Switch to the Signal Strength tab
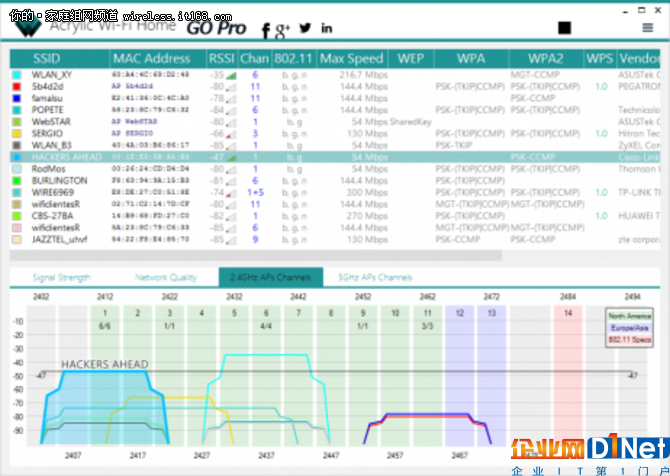 pos(62,277)
